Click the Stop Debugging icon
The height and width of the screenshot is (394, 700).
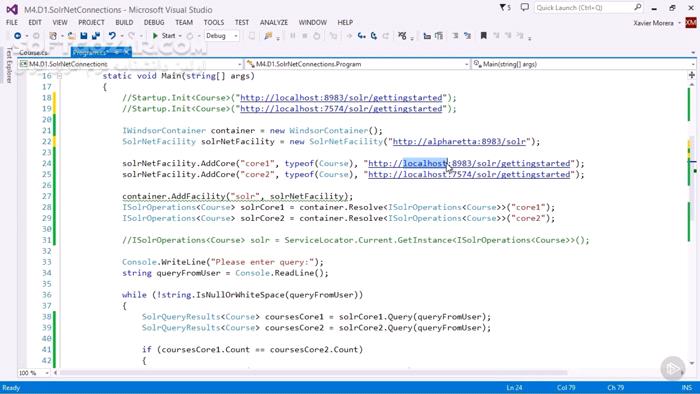point(304,36)
